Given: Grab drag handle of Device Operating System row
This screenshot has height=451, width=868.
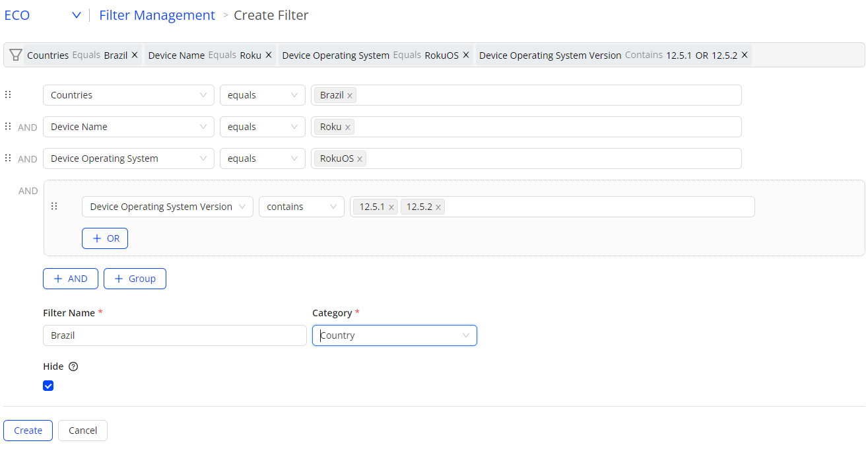Looking at the screenshot, I should pos(8,158).
